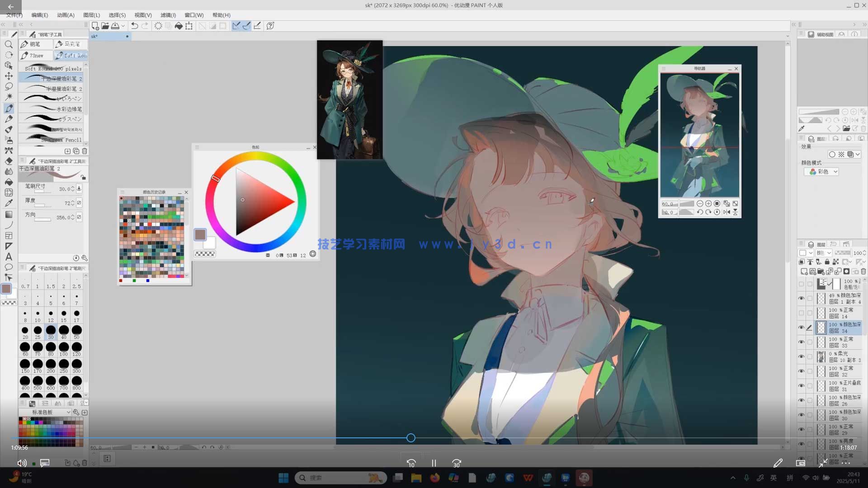Toggle visibility of layer 图层 14

[x=801, y=313]
